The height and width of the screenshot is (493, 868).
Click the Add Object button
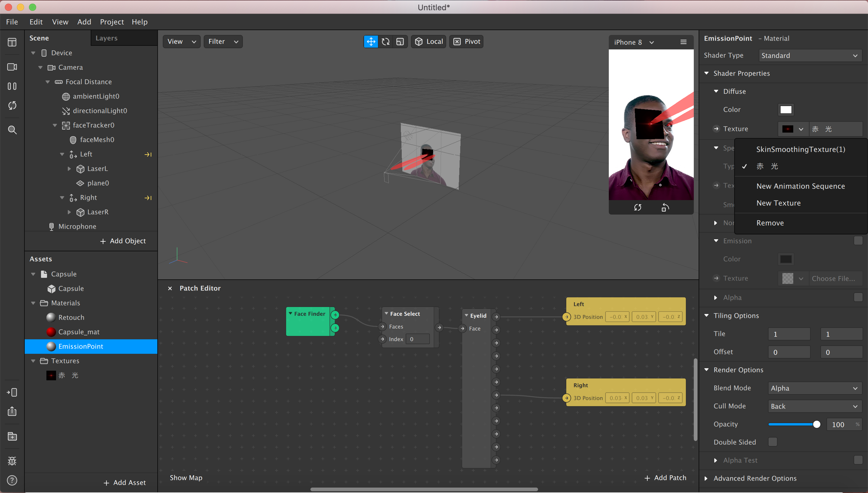click(x=123, y=241)
